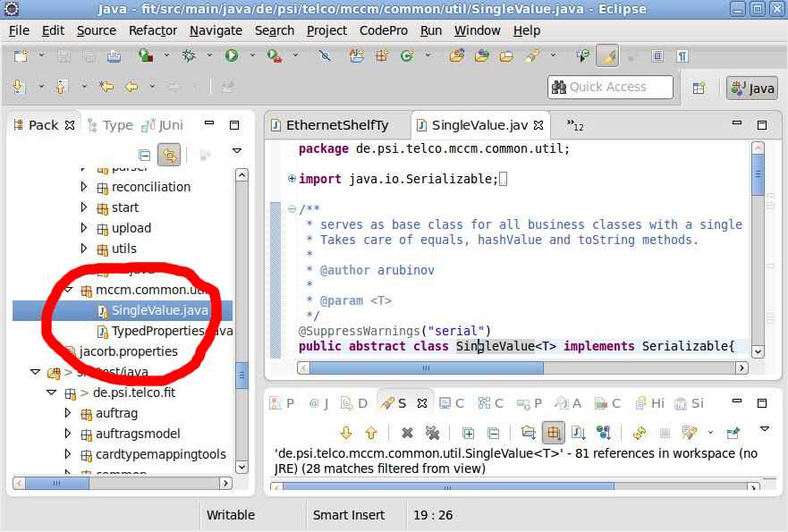Collapse All search results icon
The height and width of the screenshot is (532, 788).
(494, 433)
